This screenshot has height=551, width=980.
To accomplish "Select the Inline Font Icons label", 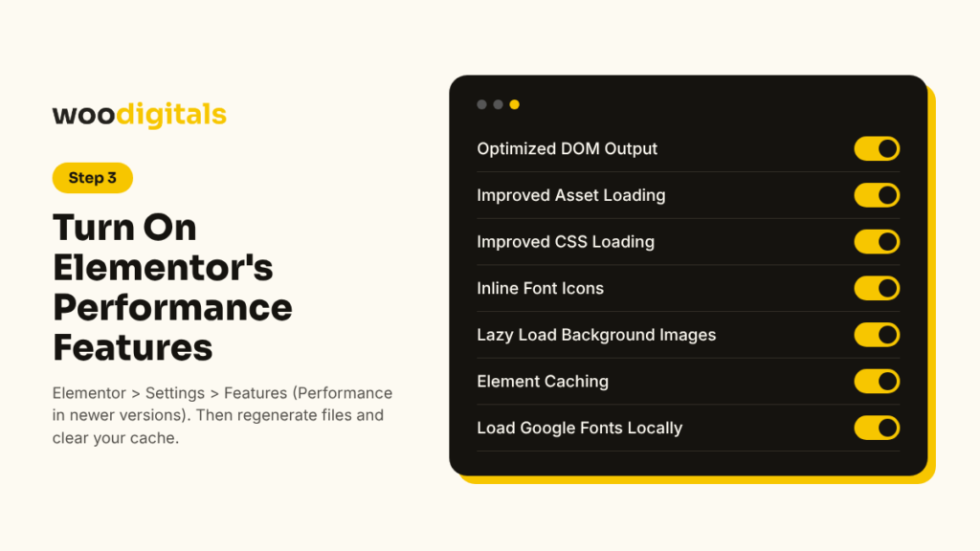I will pyautogui.click(x=540, y=288).
